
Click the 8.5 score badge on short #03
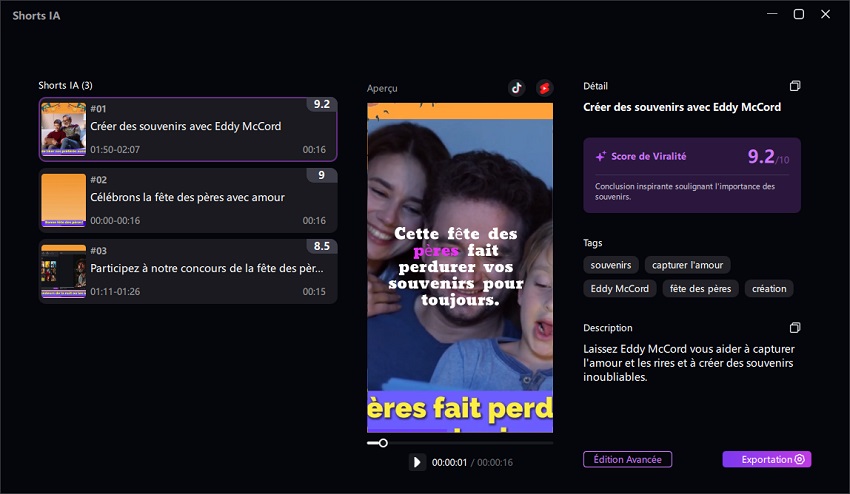tap(321, 246)
